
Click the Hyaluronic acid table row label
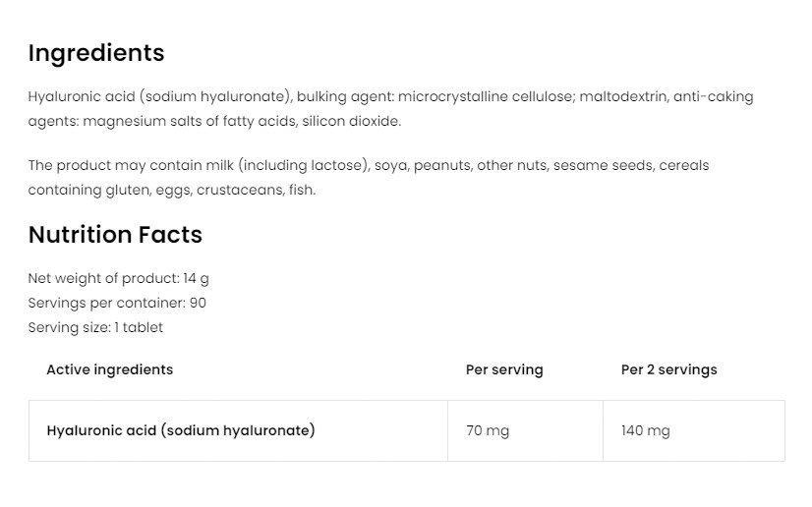coord(181,430)
